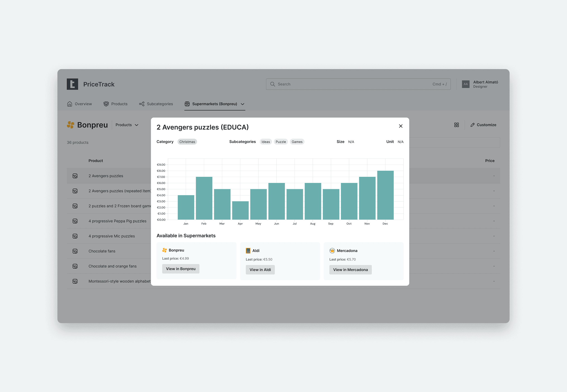Screen dimensions: 567x392
Task: Click the PriceTrack logo icon
Action: pos(72,84)
